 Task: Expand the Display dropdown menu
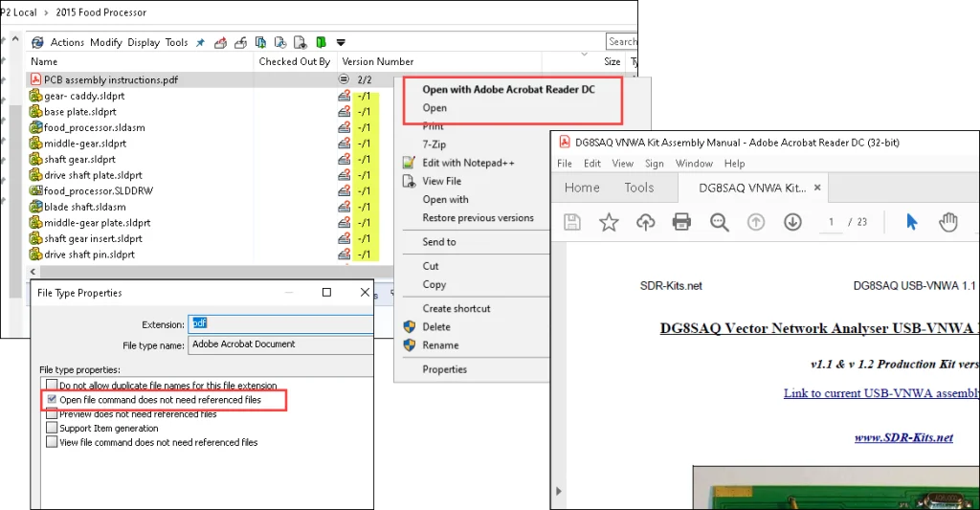tap(144, 42)
